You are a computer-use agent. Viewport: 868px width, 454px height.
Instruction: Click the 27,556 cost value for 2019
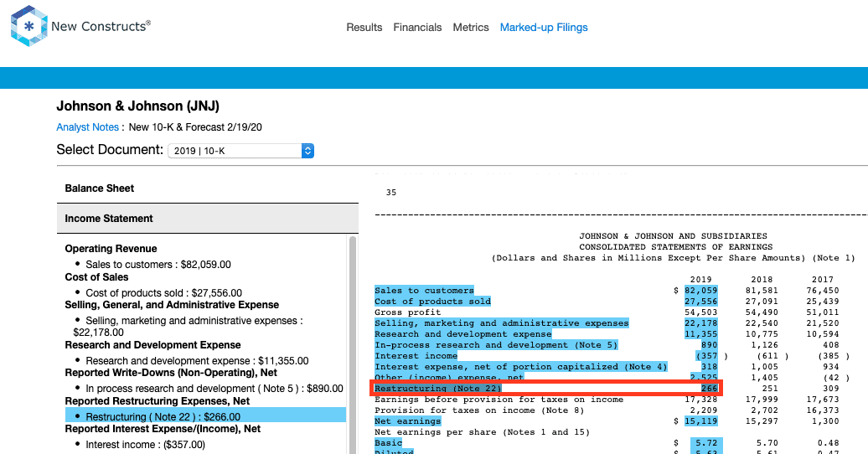700,302
